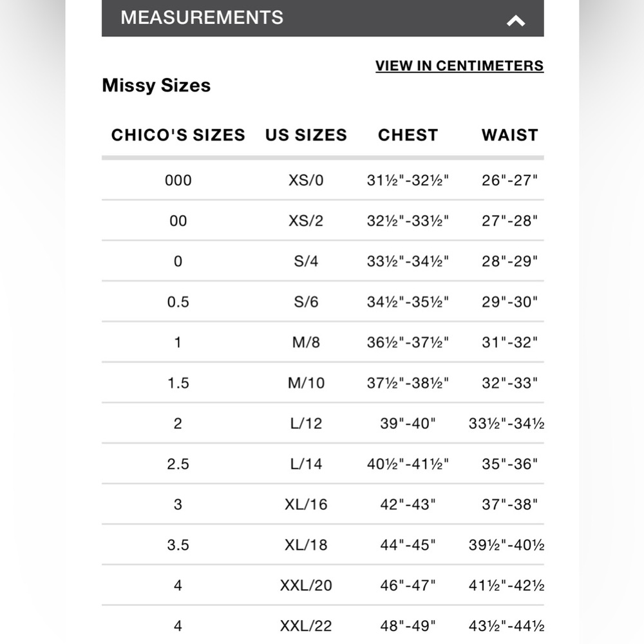Select the 44"-45" chest measurement
Viewport: 644px width, 644px height.
tap(408, 545)
